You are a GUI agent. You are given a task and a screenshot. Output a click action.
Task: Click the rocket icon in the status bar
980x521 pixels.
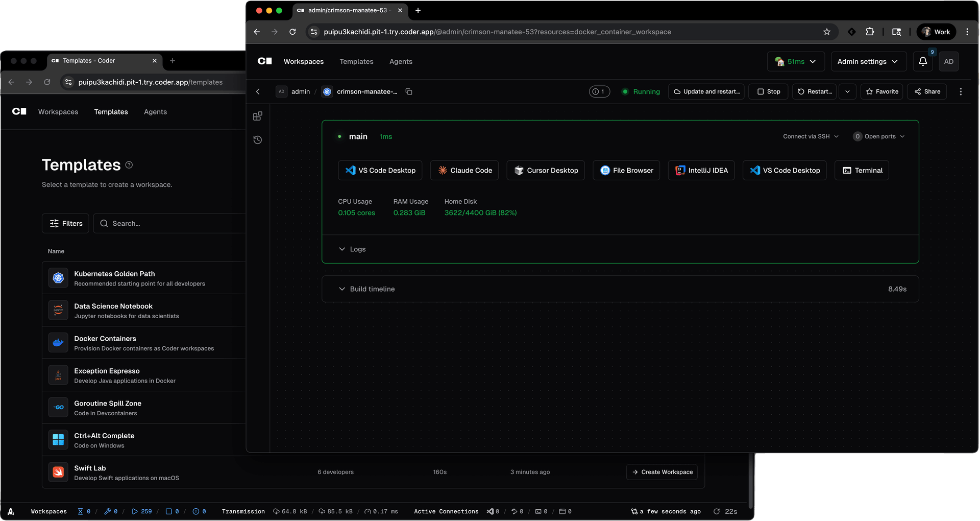point(11,511)
